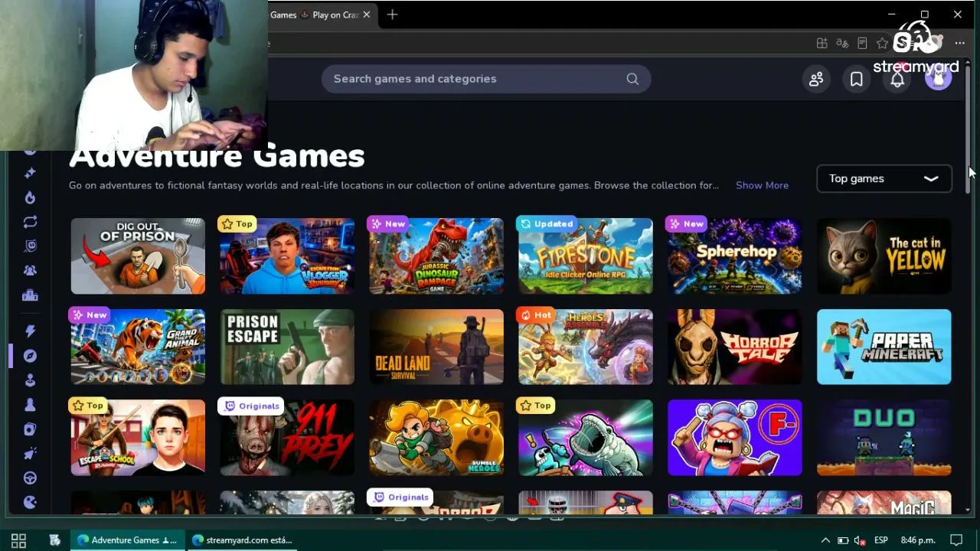Open the Grand Animal game
Viewport: 980px width, 551px height.
point(138,347)
